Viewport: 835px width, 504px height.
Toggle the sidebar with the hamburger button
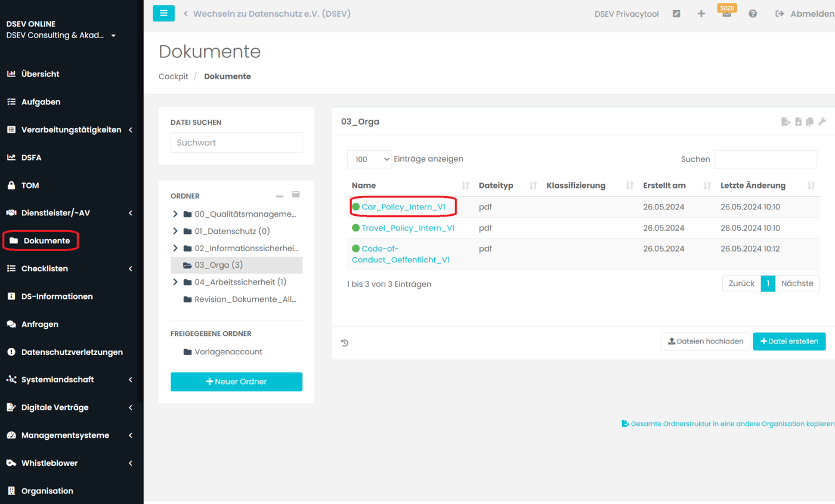pyautogui.click(x=163, y=13)
